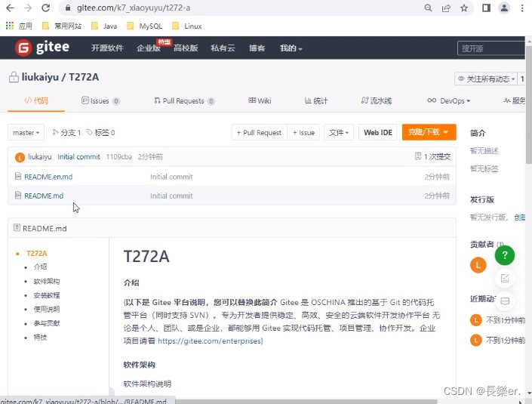
Task: Open 高校版 in the navbar
Action: pyautogui.click(x=186, y=48)
